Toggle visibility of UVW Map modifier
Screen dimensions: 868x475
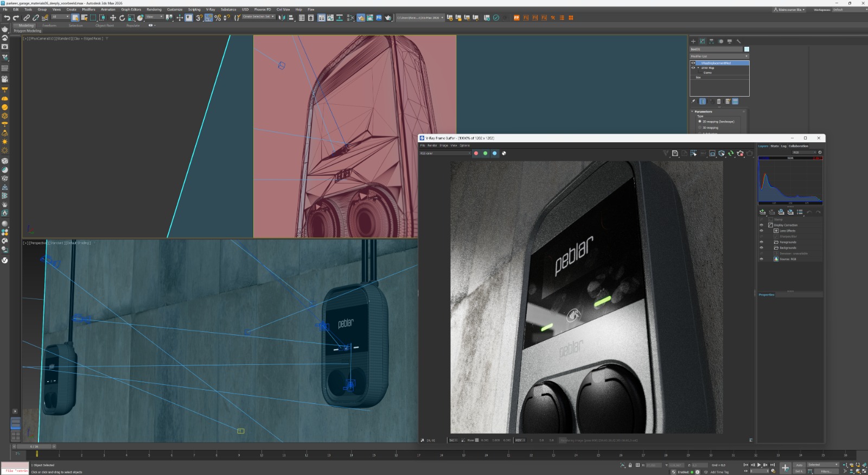[x=693, y=68]
